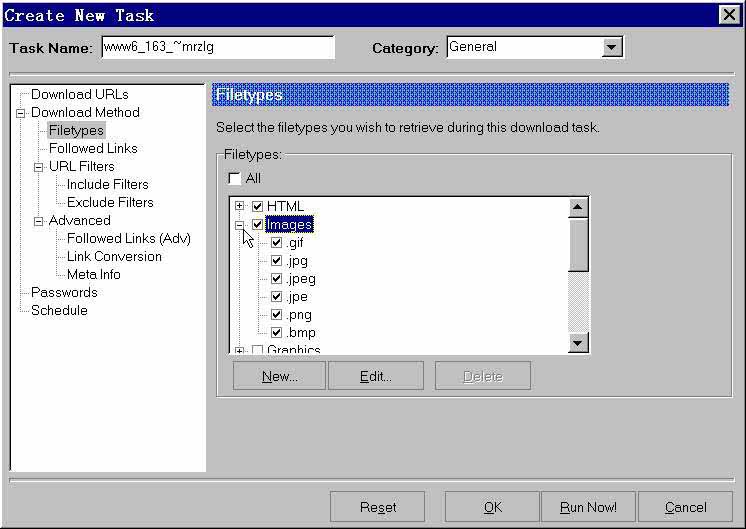
Task: Click the Reset button
Action: pos(377,507)
